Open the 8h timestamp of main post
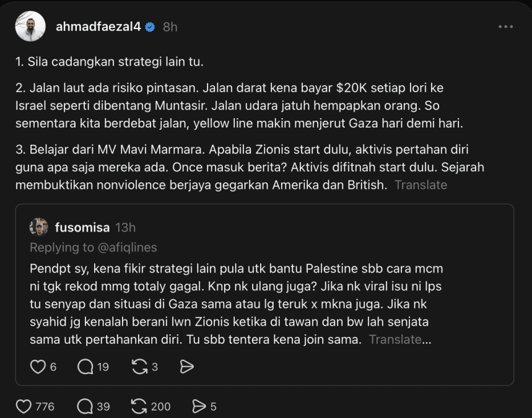The width and height of the screenshot is (532, 418). [170, 27]
